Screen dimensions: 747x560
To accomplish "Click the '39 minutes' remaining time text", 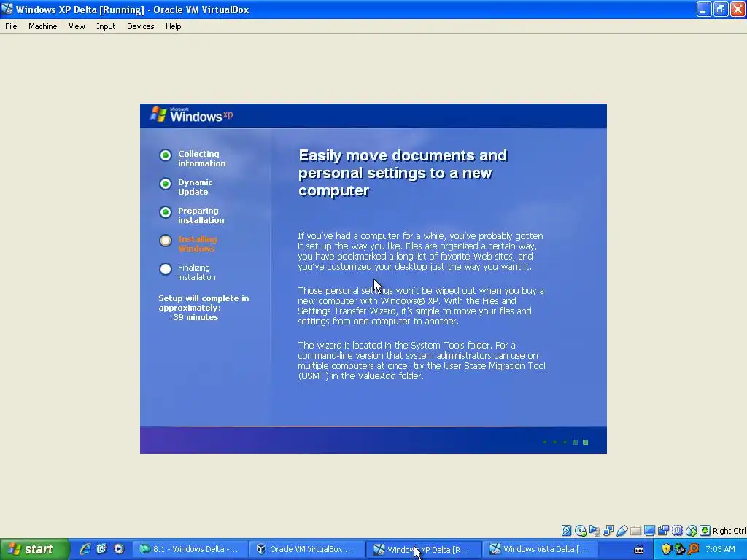I will tap(196, 317).
